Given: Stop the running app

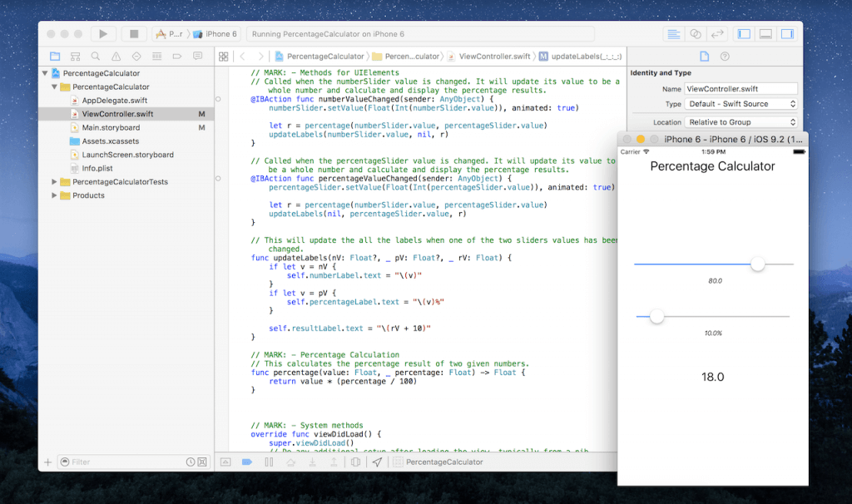Looking at the screenshot, I should [x=133, y=34].
